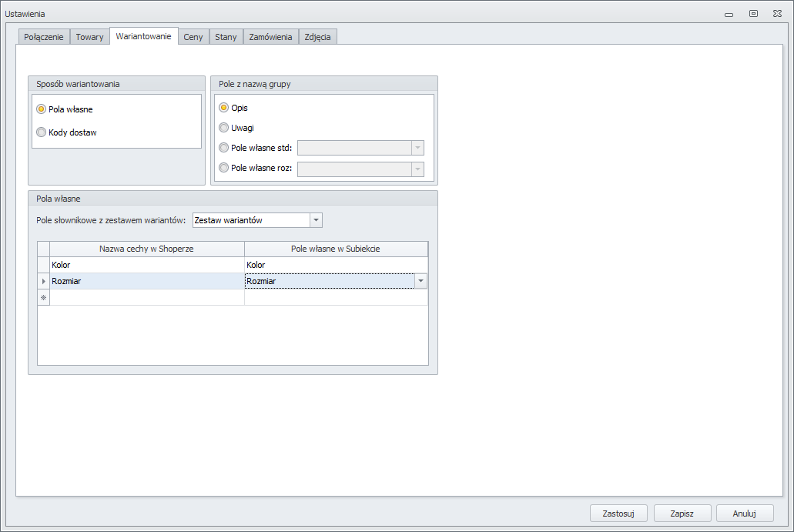Click the Zastosuj button
The height and width of the screenshot is (532, 794).
(x=618, y=514)
